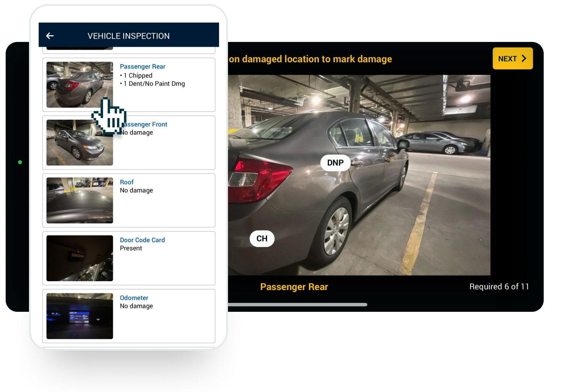This screenshot has width=584, height=392.
Task: Click the Passenger Front link title
Action: tap(147, 124)
